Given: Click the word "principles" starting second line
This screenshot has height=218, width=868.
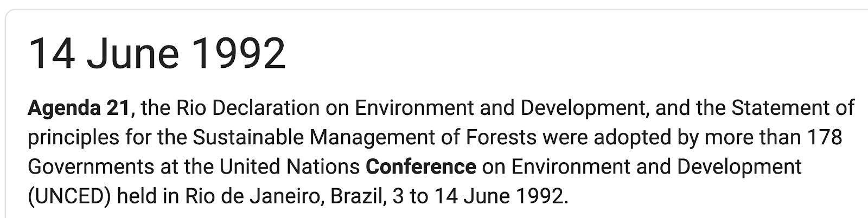Looking at the screenshot, I should point(72,138).
